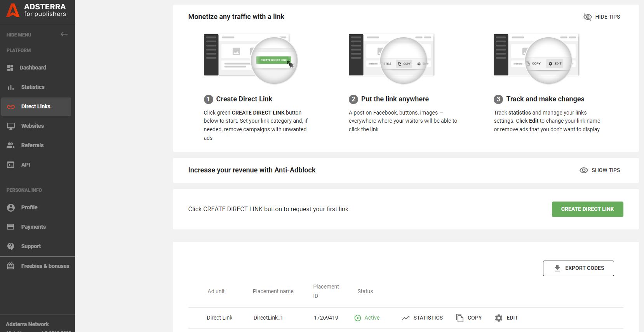
Task: Click the Placement name column header
Action: (x=273, y=291)
